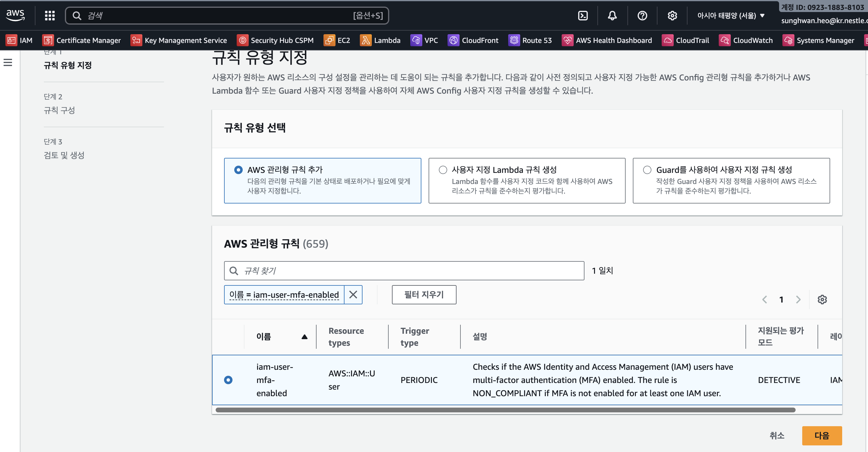This screenshot has width=868, height=452.
Task: Open VPC from favorites bar
Action: (x=424, y=41)
